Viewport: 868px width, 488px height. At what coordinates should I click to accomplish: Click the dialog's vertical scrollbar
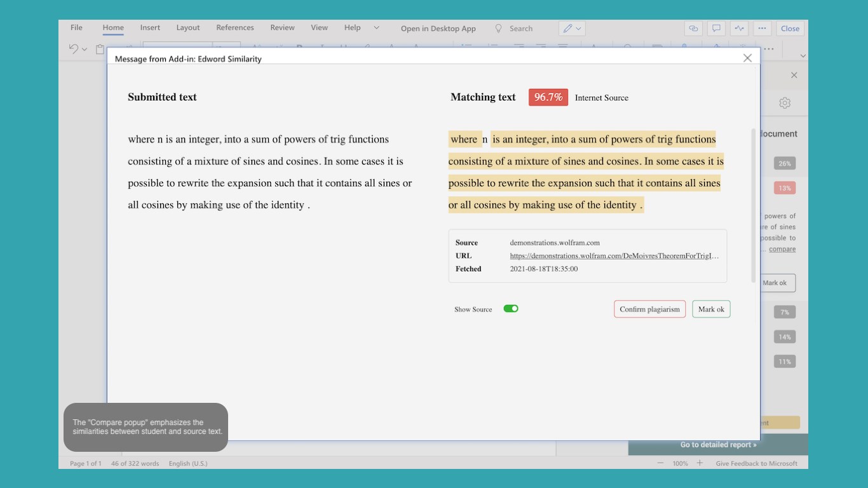point(754,205)
